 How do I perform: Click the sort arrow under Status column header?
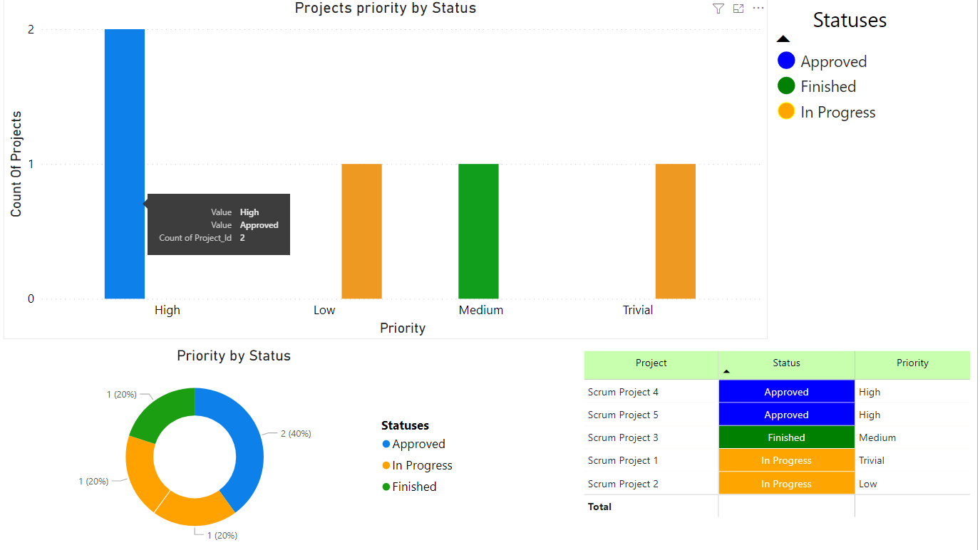726,371
